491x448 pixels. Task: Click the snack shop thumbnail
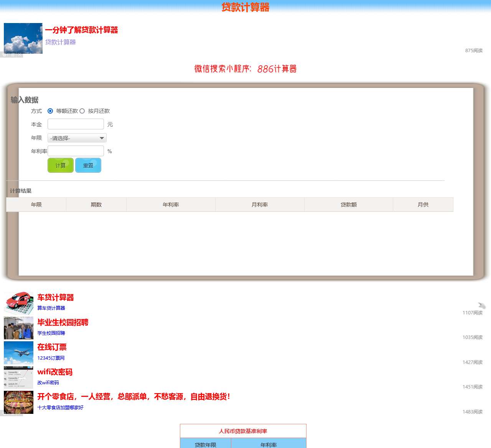[x=18, y=402]
